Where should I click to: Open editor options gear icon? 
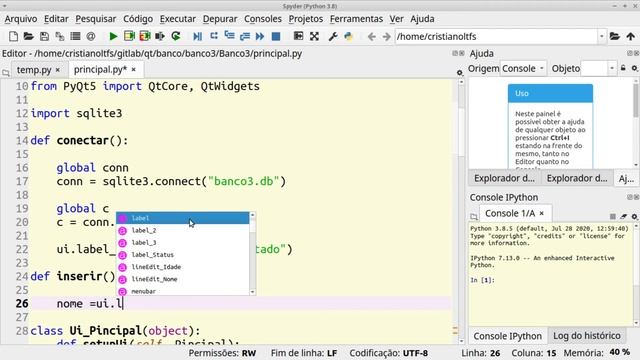460,73
